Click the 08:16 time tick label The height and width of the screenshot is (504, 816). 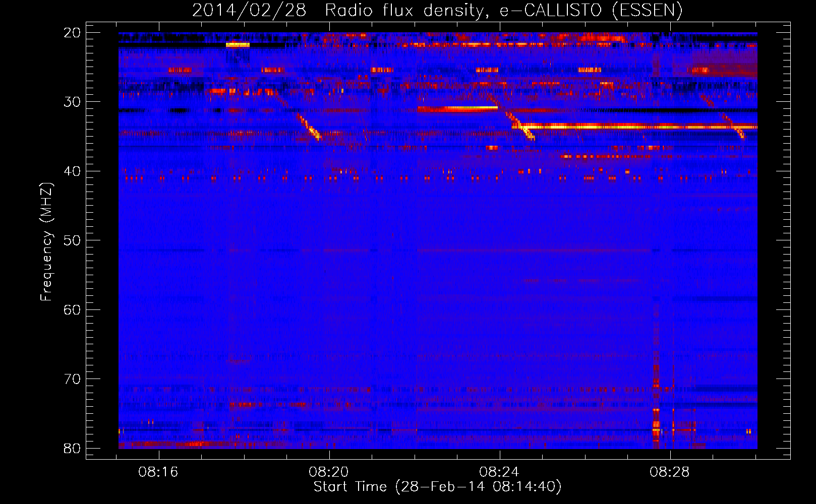(x=158, y=472)
